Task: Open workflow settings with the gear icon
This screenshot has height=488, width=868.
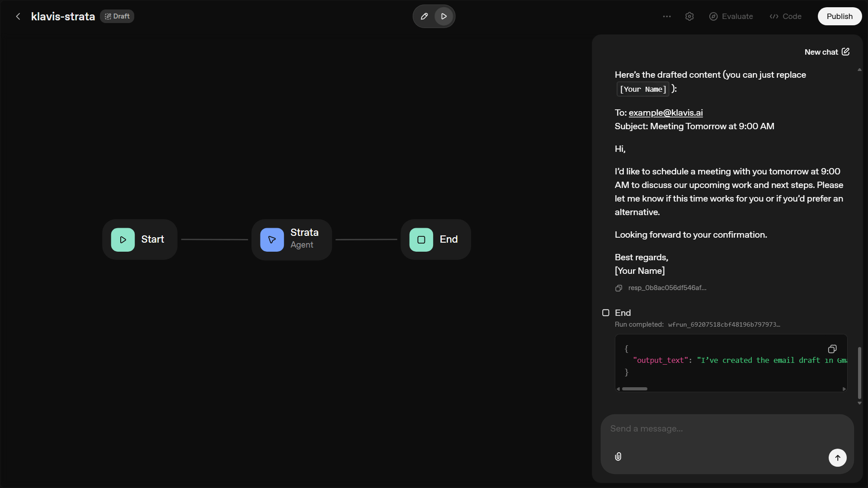Action: click(689, 16)
